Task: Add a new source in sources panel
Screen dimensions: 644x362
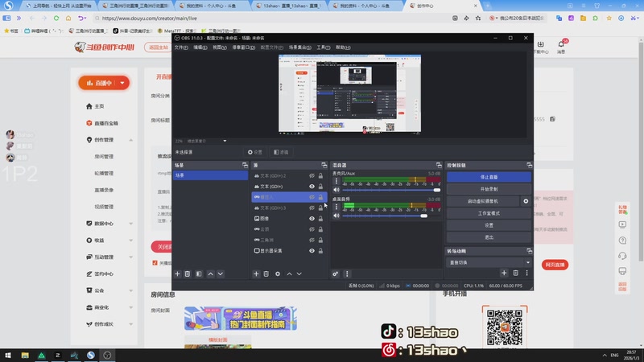Action: [x=256, y=274]
